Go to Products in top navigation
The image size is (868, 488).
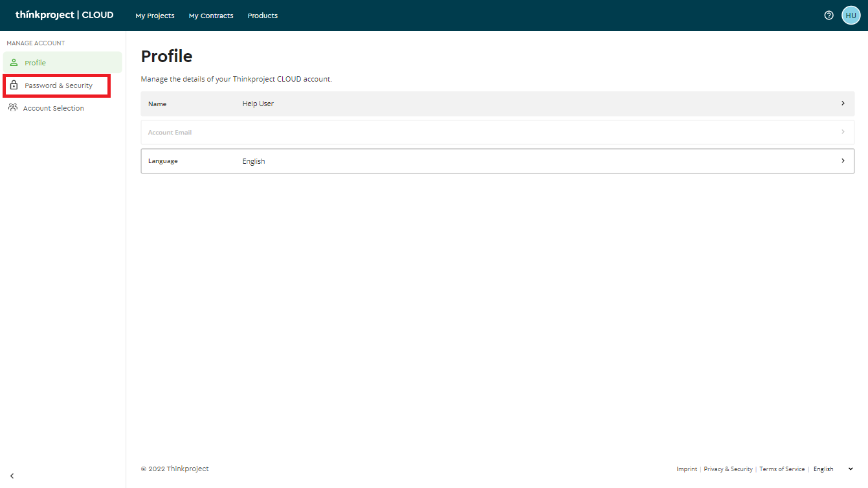pos(262,16)
